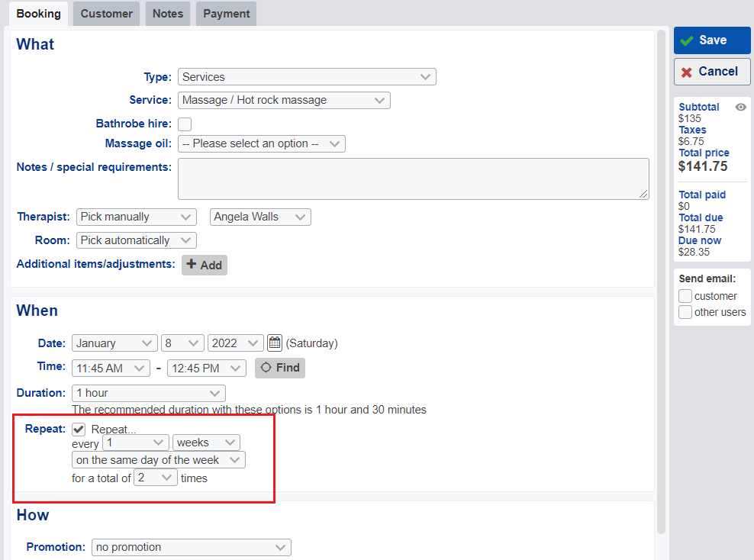754x560 pixels.
Task: Click the Taxes $6.75 amount
Action: pyautogui.click(x=691, y=142)
